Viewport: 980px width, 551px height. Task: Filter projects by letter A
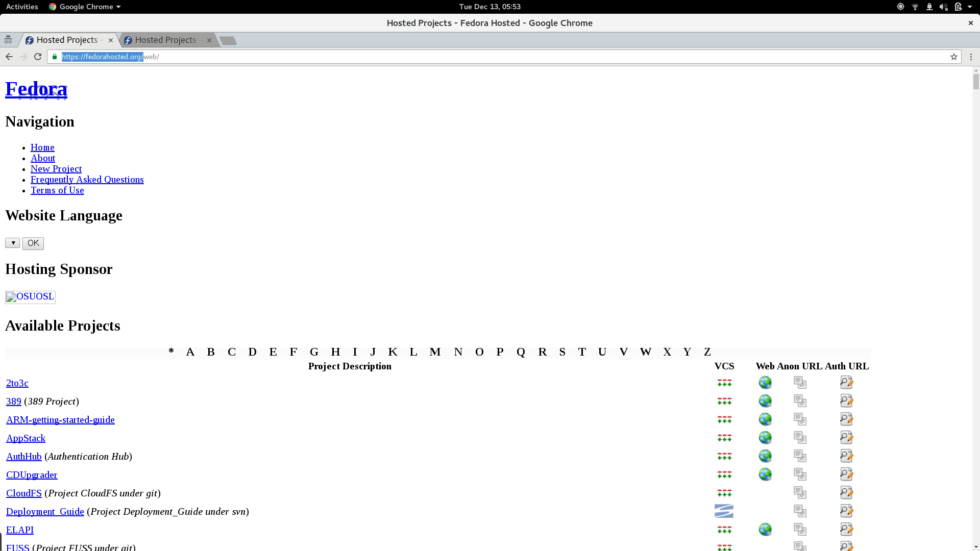click(x=190, y=352)
